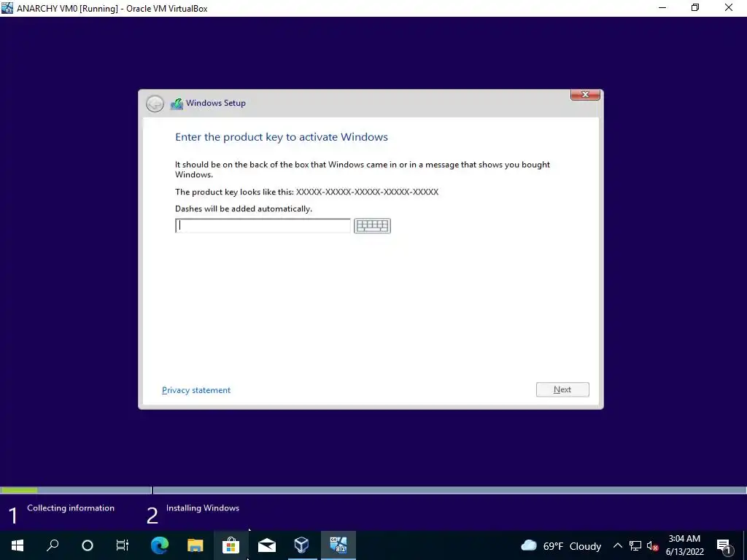The height and width of the screenshot is (560, 747).
Task: Go back using the setup back arrow
Action: coord(155,104)
